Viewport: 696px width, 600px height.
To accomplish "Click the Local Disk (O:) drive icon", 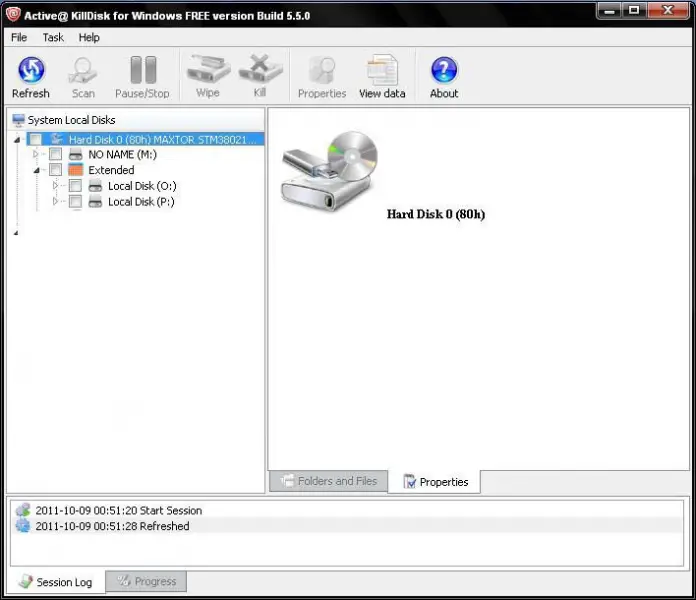I will click(95, 186).
